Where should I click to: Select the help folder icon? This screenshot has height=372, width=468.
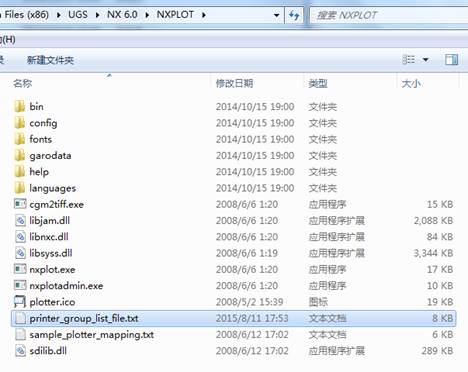pos(20,172)
